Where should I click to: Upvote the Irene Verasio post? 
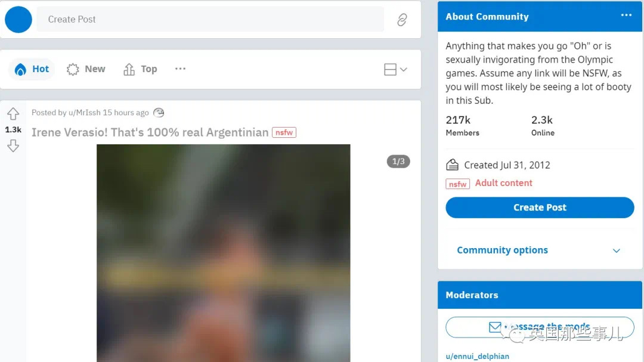(x=13, y=114)
